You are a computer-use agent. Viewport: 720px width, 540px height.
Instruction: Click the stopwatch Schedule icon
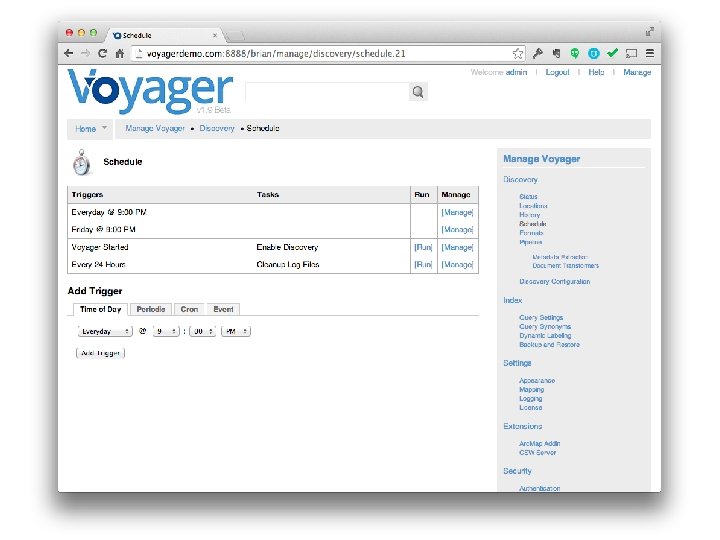[x=82, y=163]
